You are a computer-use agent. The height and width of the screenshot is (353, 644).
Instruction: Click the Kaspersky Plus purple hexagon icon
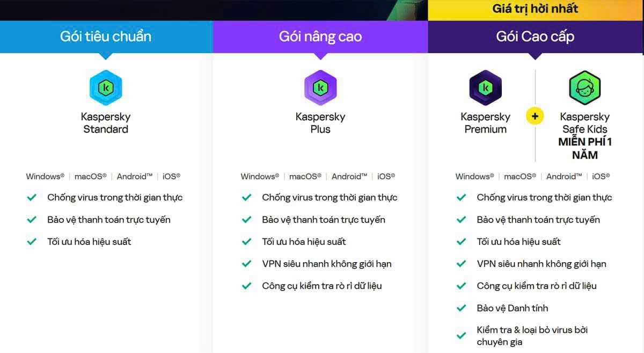[x=320, y=88]
